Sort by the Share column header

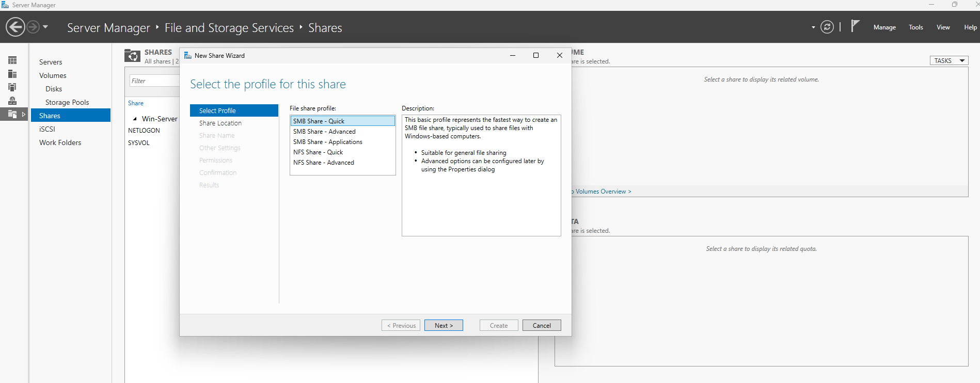tap(136, 103)
